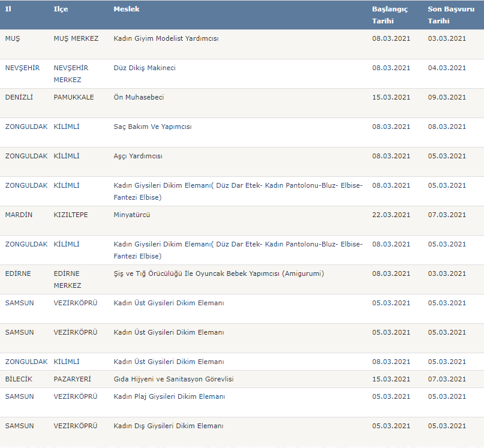
Task: Select Gıda Hijyeni ve Sanitasyon Görevlisi
Action: (x=173, y=379)
